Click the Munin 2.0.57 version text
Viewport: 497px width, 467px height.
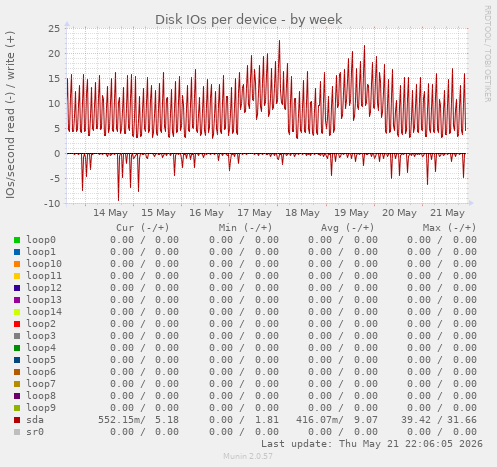point(248,456)
